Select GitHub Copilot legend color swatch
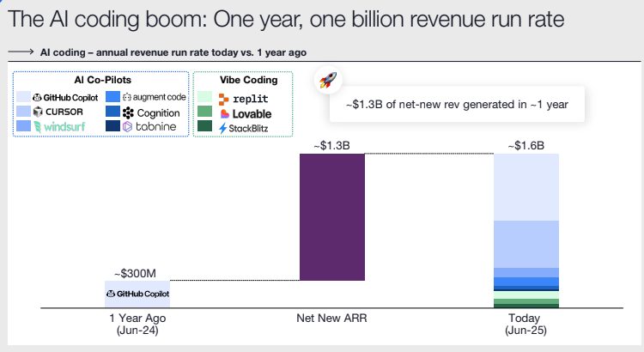The height and width of the screenshot is (352, 644). click(23, 97)
